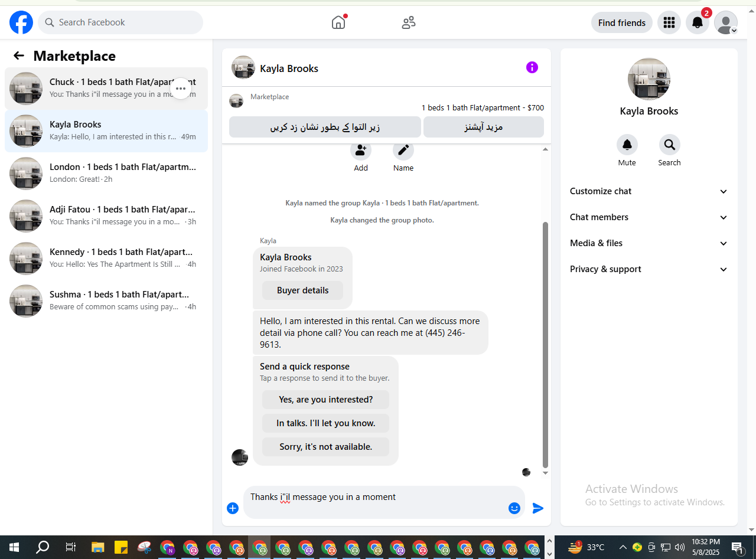Viewport: 756px width, 559px height.
Task: Click the Find friends button
Action: (622, 22)
